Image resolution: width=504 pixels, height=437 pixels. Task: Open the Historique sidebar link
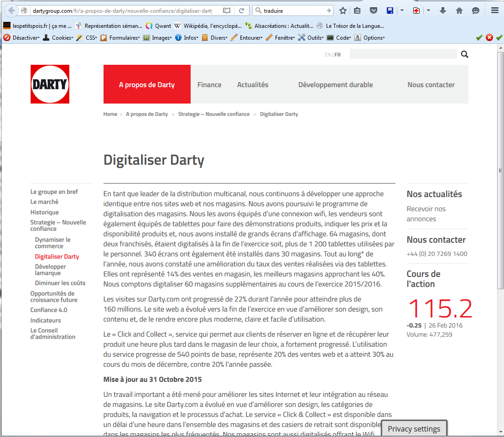pyautogui.click(x=45, y=212)
